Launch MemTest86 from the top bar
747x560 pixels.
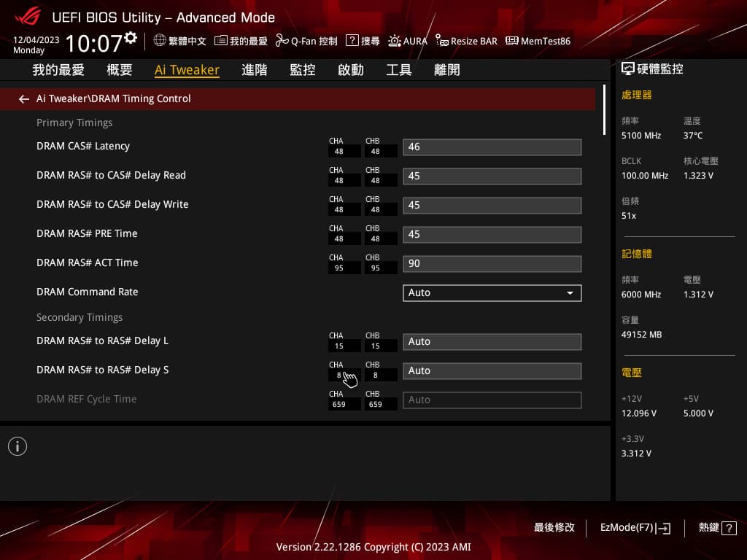coord(538,41)
